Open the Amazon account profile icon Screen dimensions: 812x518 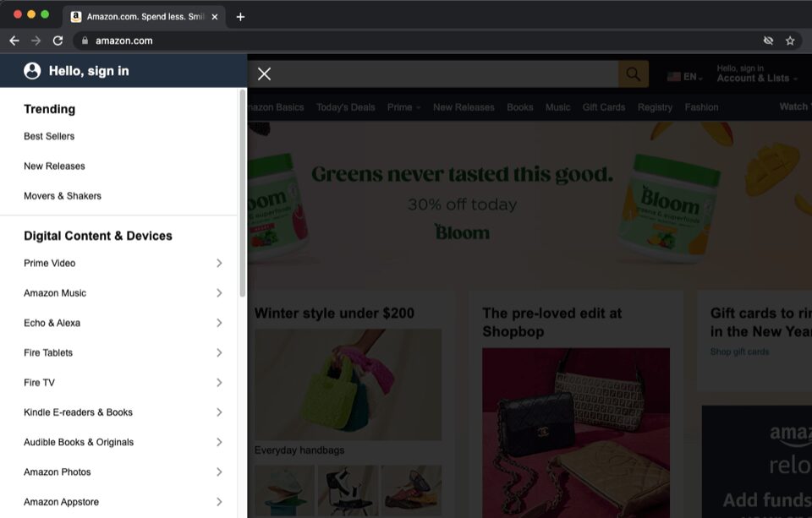click(31, 71)
